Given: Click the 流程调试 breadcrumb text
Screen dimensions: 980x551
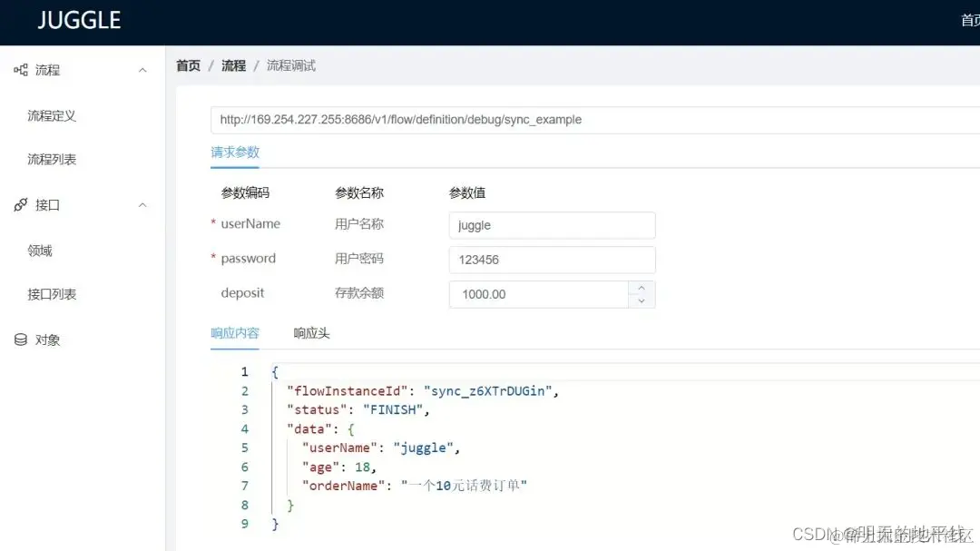Looking at the screenshot, I should (291, 65).
